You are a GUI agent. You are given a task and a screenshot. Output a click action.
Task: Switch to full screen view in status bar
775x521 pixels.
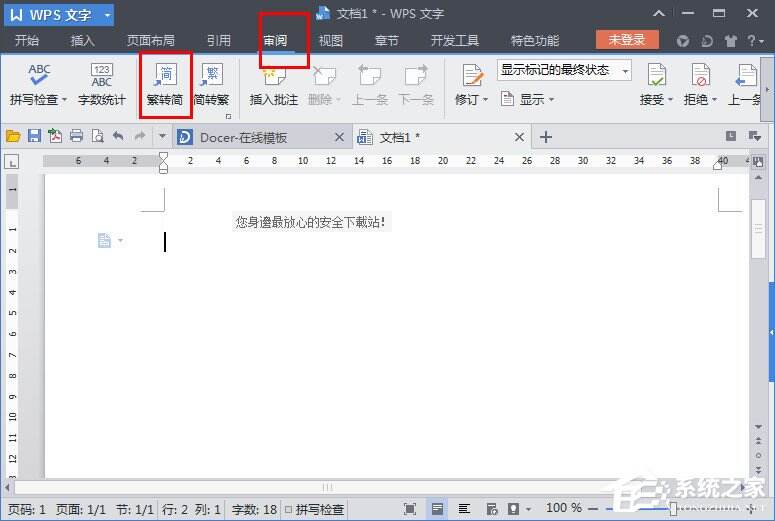coord(410,509)
